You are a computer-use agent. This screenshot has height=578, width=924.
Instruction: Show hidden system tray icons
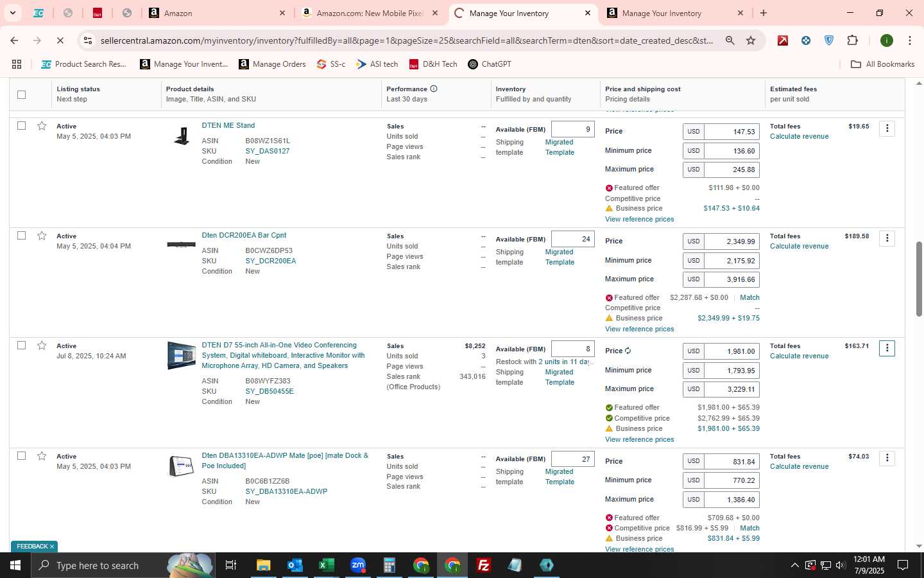[794, 565]
